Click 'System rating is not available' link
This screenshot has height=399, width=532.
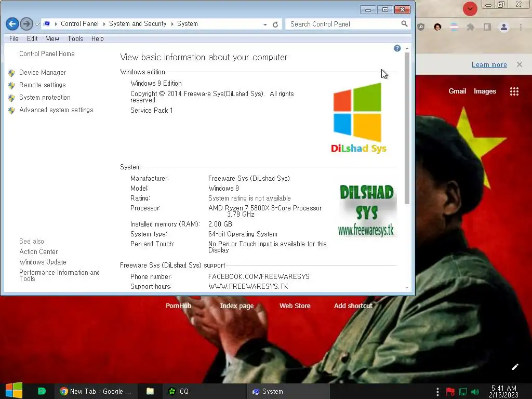[x=249, y=198]
